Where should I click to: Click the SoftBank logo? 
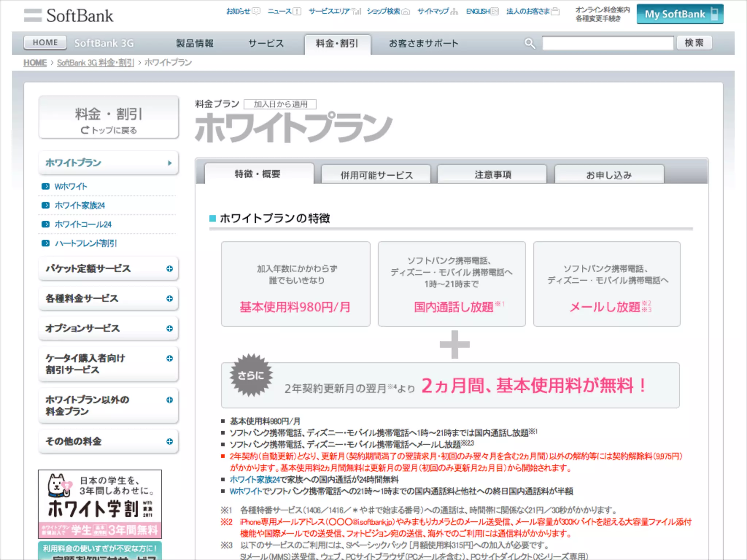click(69, 16)
